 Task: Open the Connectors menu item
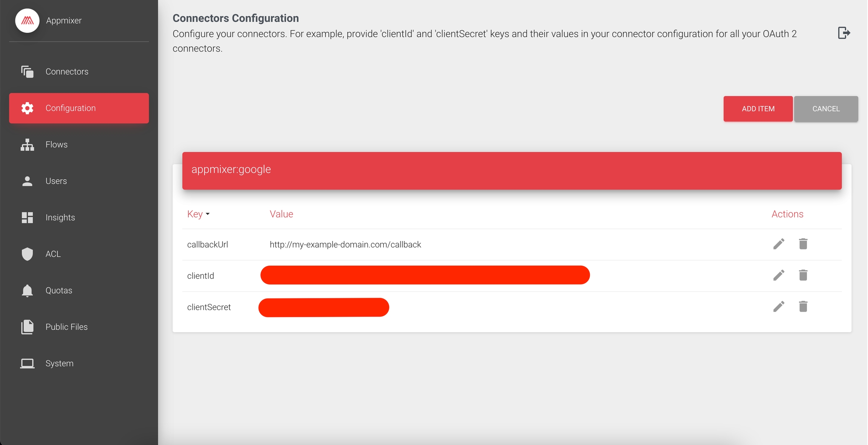67,72
